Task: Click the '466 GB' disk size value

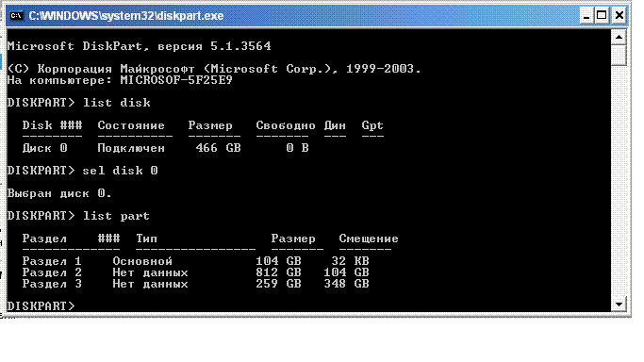Action: click(218, 148)
